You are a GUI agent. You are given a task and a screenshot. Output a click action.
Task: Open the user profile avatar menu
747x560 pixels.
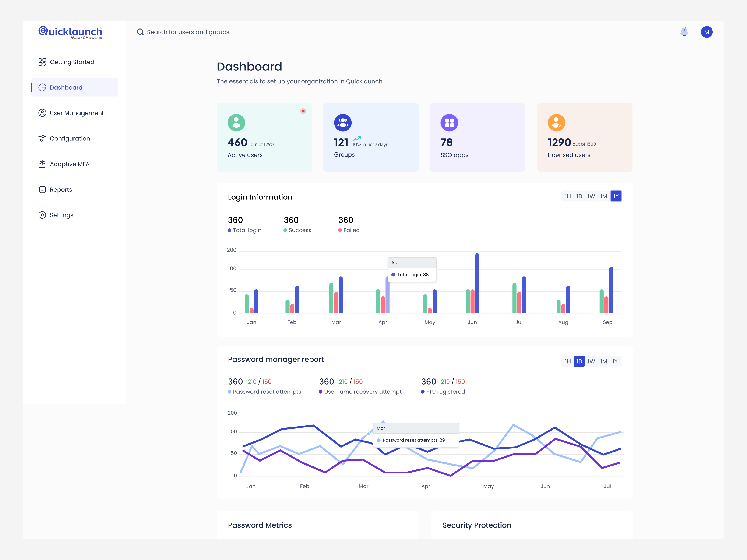click(x=707, y=32)
